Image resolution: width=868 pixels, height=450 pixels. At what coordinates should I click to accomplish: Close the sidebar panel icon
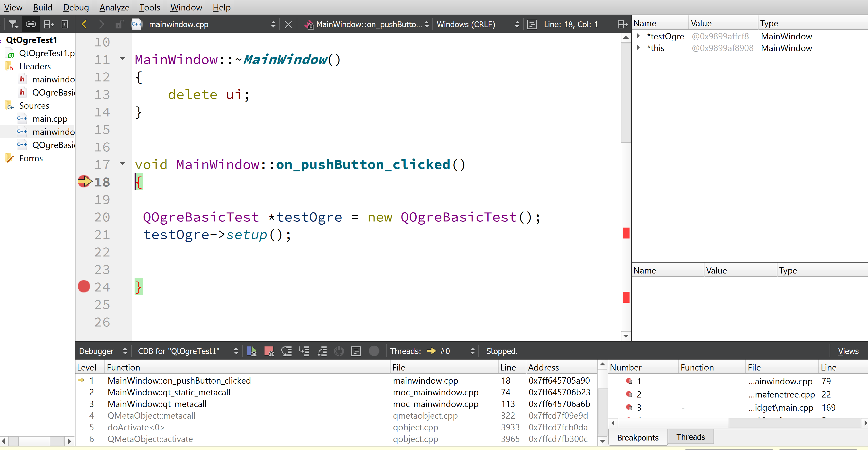(65, 24)
